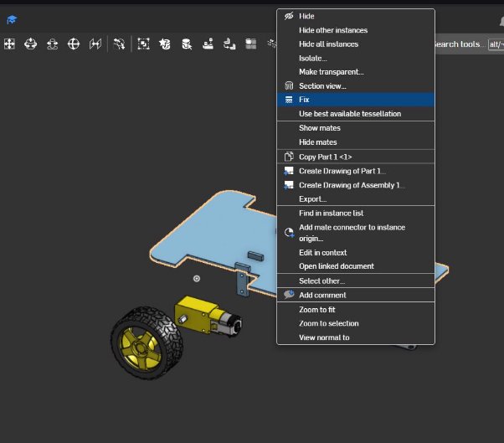Click the blue graduation cap learning icon
The height and width of the screenshot is (443, 504).
(x=12, y=20)
